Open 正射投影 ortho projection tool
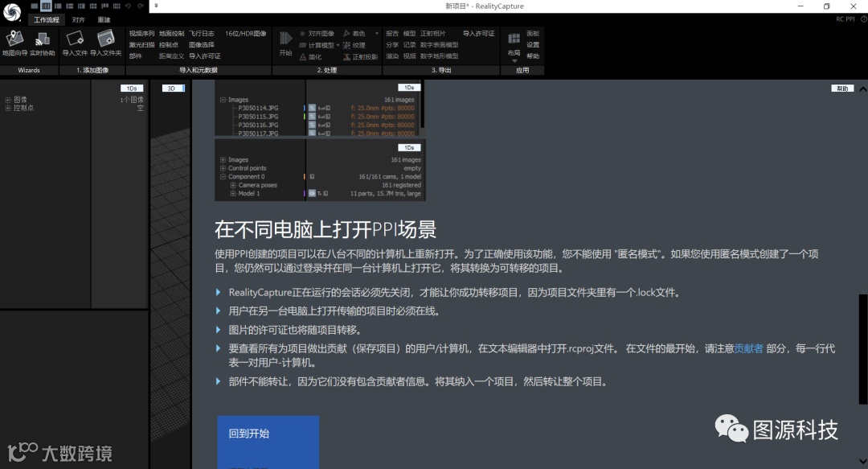The width and height of the screenshot is (868, 469). (x=360, y=56)
